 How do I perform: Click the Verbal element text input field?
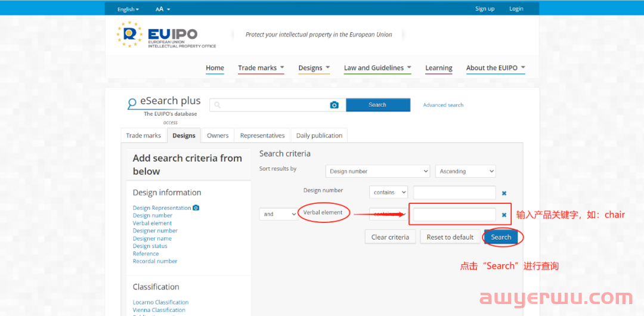point(454,215)
